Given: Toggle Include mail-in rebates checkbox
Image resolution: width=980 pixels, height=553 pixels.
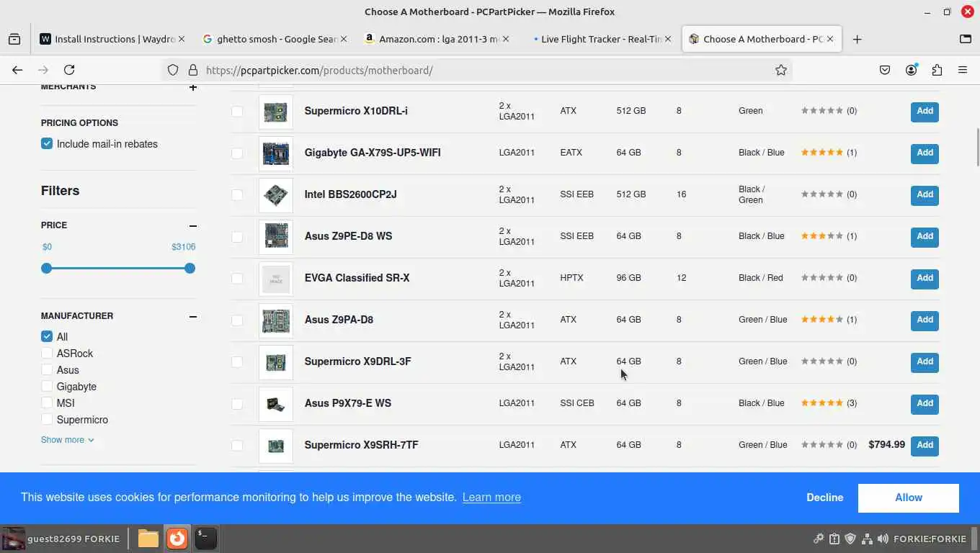Looking at the screenshot, I should click(x=47, y=144).
